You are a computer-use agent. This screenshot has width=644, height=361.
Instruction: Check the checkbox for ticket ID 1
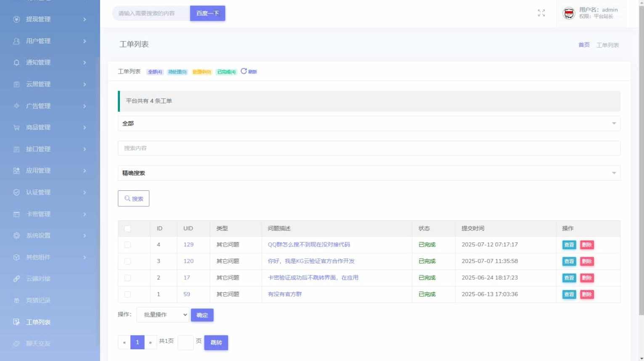pyautogui.click(x=127, y=295)
